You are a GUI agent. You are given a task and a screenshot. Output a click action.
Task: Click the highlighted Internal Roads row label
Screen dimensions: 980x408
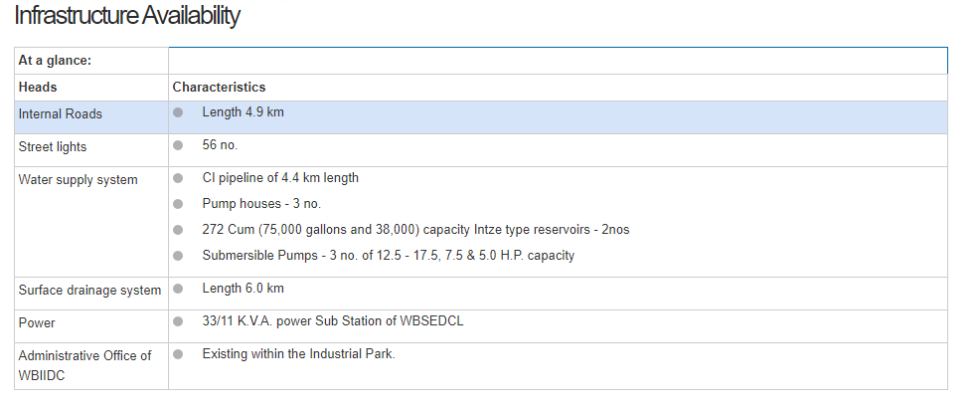coord(61,114)
